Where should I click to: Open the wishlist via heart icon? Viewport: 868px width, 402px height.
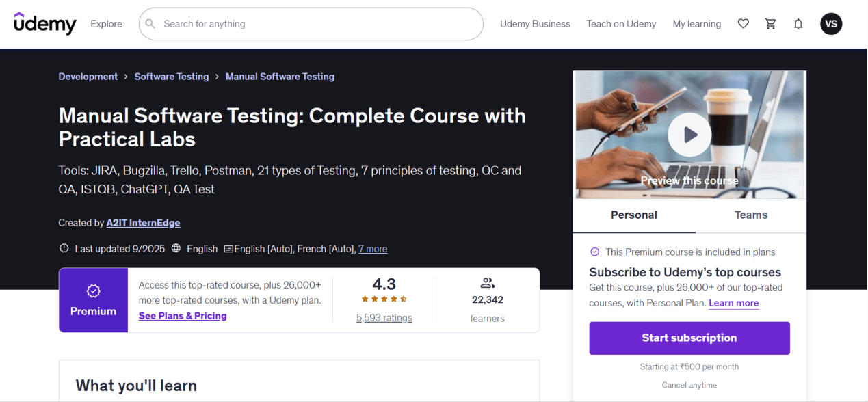tap(743, 23)
